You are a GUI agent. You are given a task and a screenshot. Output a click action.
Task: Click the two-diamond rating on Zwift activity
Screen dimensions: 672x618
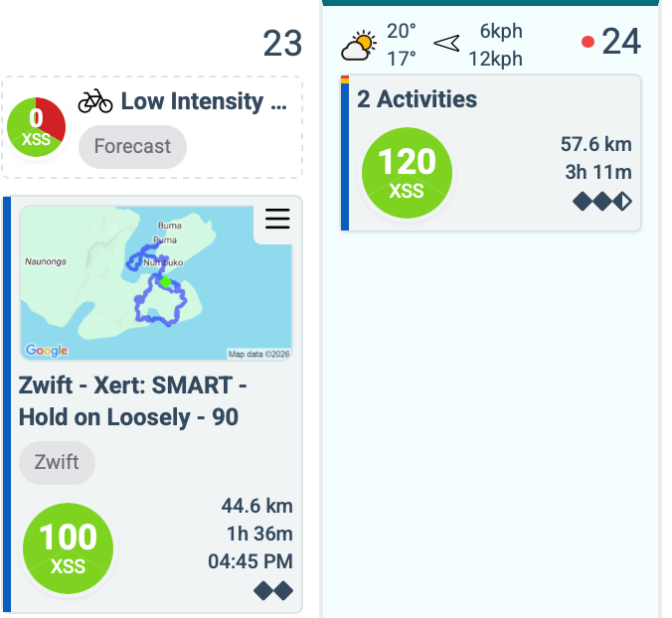[273, 591]
